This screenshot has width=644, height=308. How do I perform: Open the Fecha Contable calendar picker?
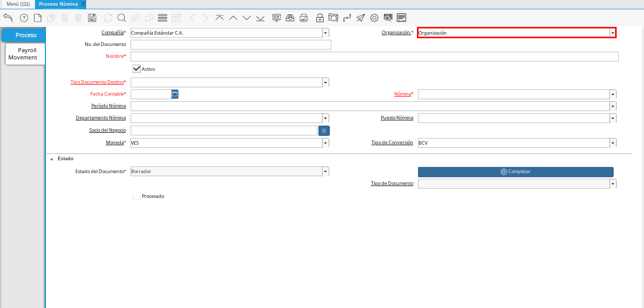click(x=175, y=94)
